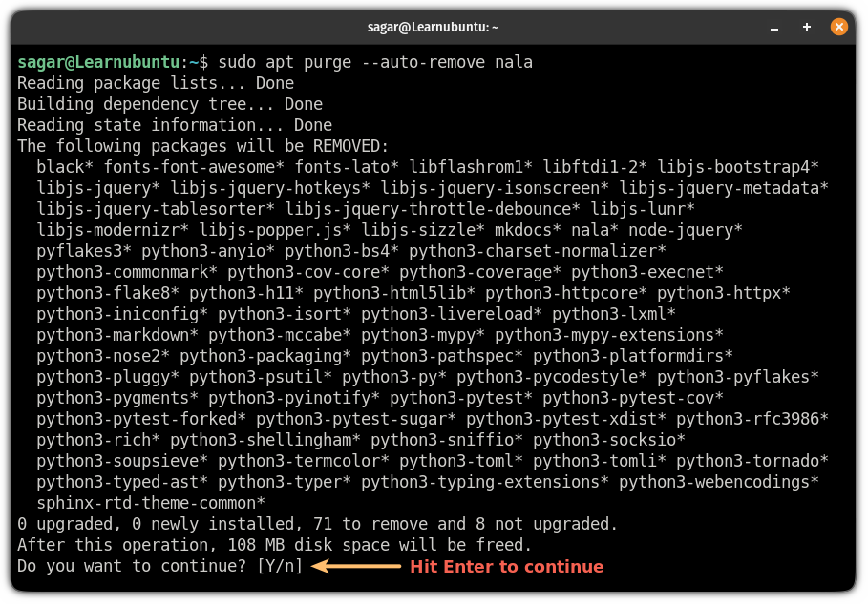Click the orange Hit Enter to continue annotation
Screen dimensions: 868x604
pyautogui.click(x=507, y=566)
